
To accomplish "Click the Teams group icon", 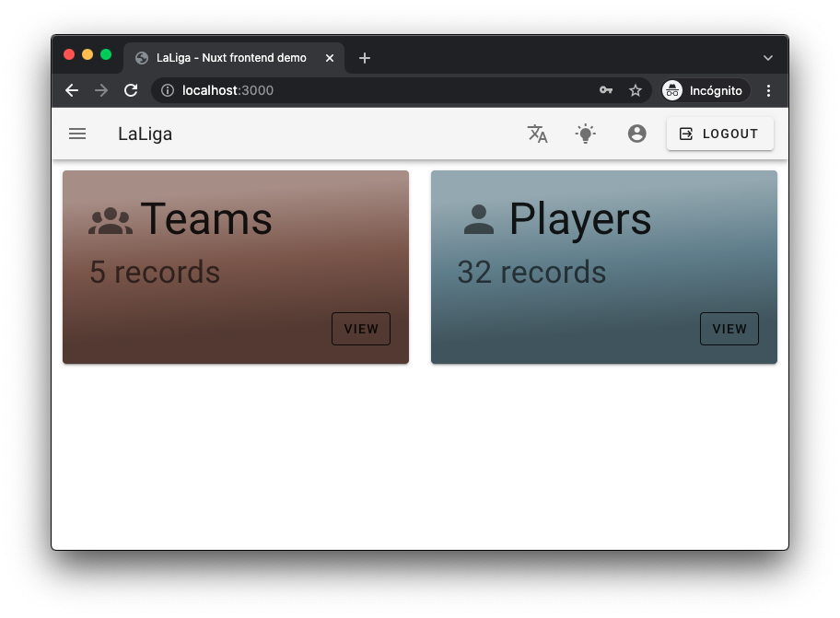I will pos(111,221).
